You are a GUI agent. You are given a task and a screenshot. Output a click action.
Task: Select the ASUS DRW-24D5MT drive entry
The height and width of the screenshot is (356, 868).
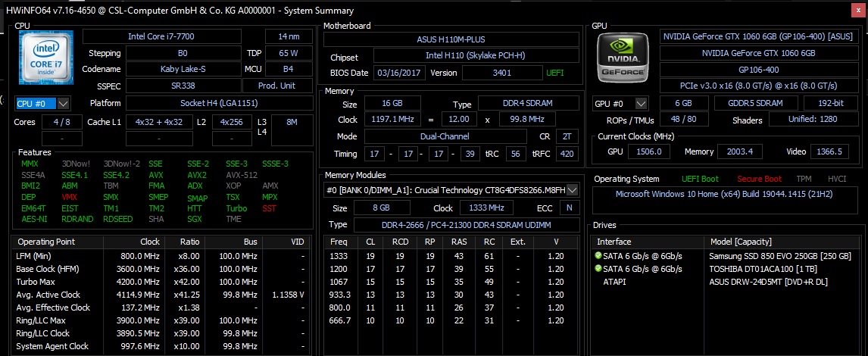726,282
